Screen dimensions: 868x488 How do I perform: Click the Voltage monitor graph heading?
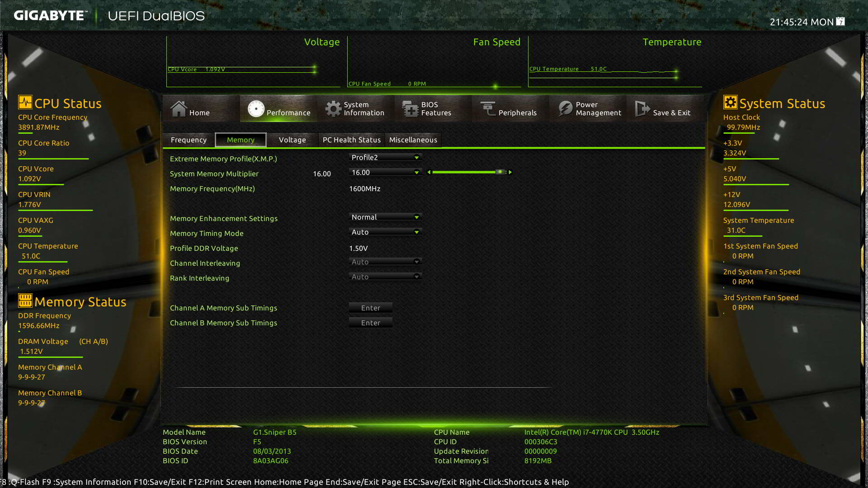pos(322,42)
